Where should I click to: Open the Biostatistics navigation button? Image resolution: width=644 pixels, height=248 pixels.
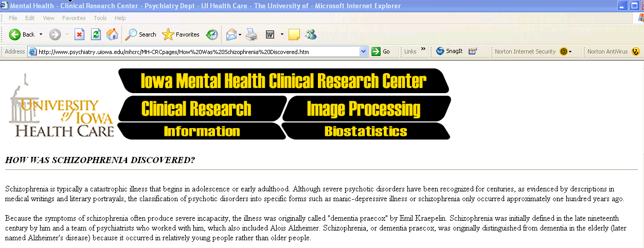tap(366, 131)
